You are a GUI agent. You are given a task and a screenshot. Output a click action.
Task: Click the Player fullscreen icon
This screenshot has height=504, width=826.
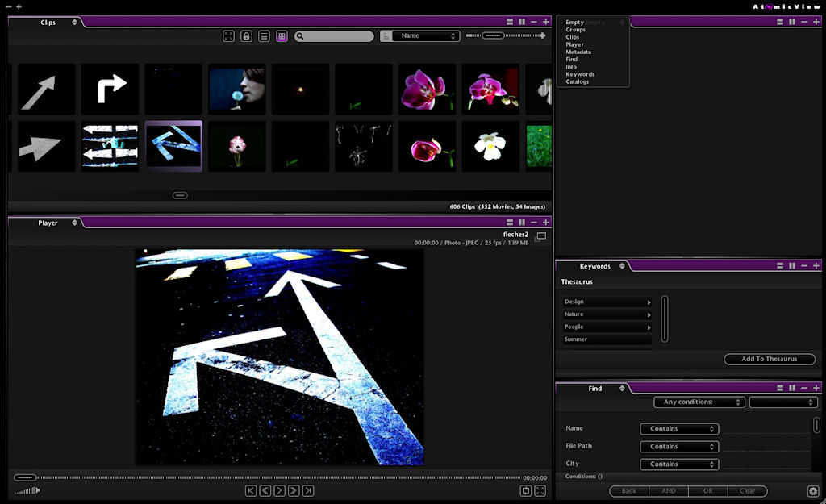(540, 490)
